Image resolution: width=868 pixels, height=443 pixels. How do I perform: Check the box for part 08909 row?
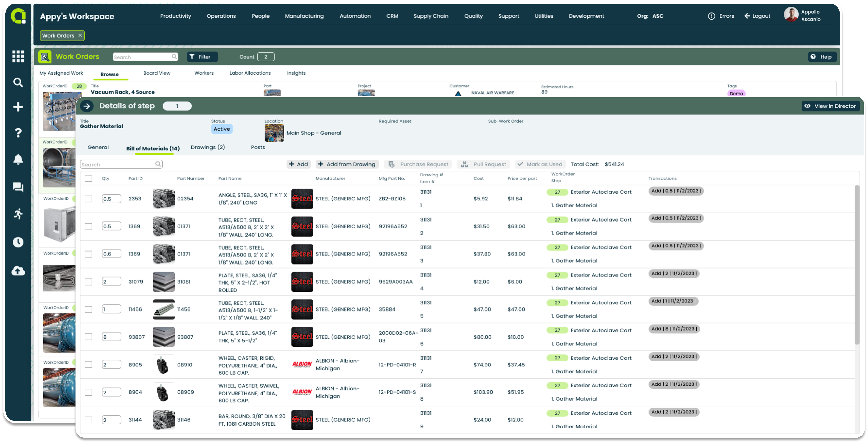tap(88, 392)
